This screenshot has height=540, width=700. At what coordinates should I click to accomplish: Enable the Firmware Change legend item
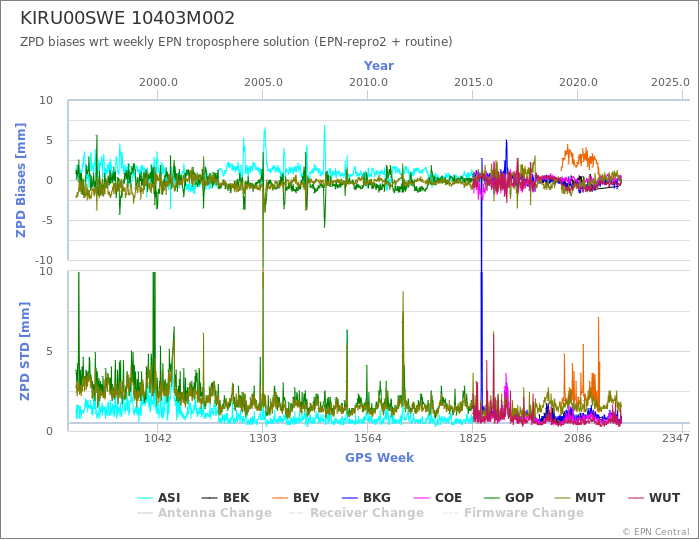pyautogui.click(x=513, y=513)
